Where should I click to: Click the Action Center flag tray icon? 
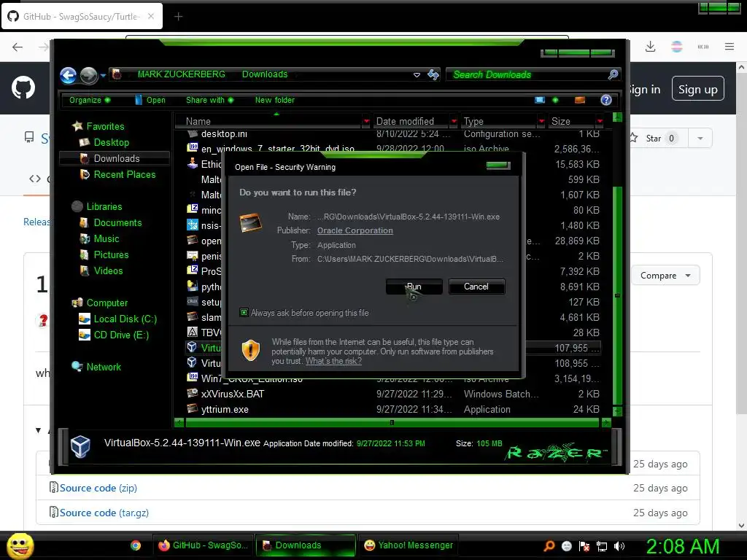coord(584,546)
